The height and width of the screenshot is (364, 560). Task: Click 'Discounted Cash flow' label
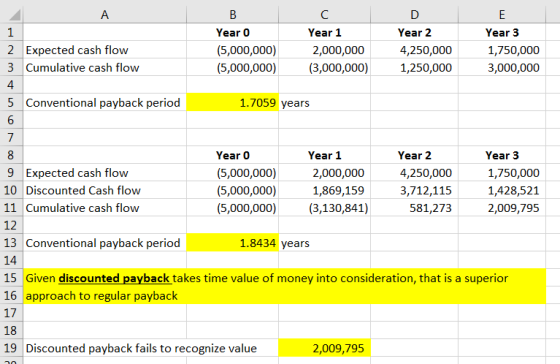83,190
